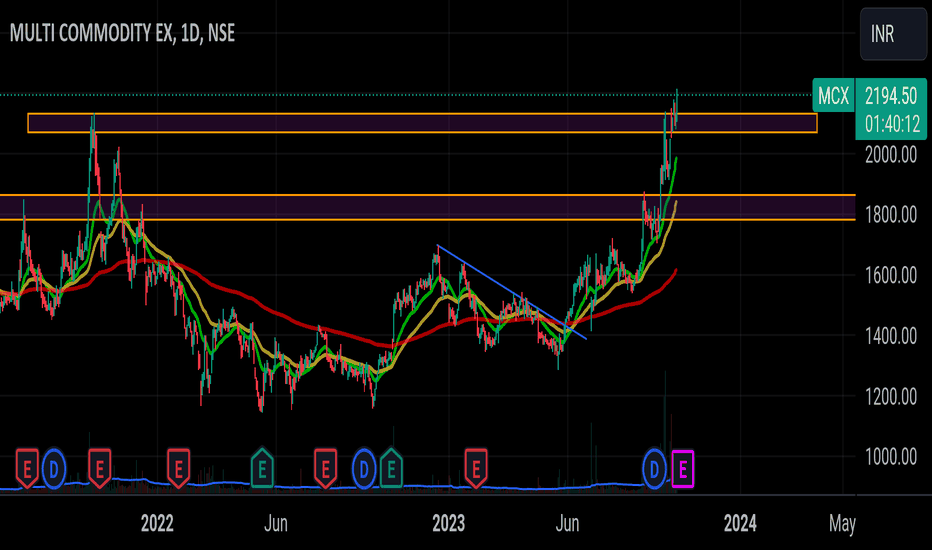Open the blue D marker left of green E
This screenshot has height=550, width=932.
(364, 470)
